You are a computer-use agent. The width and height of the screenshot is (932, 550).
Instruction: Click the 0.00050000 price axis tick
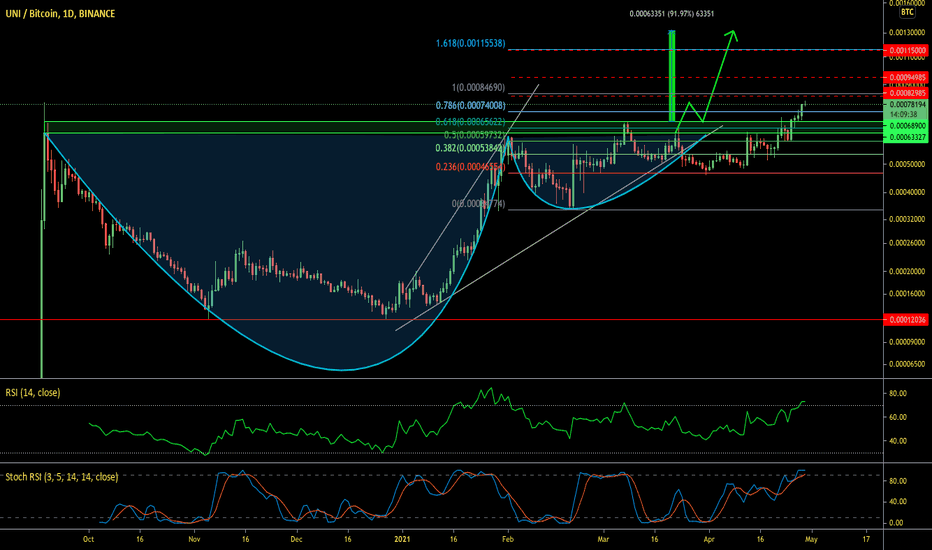pos(907,164)
